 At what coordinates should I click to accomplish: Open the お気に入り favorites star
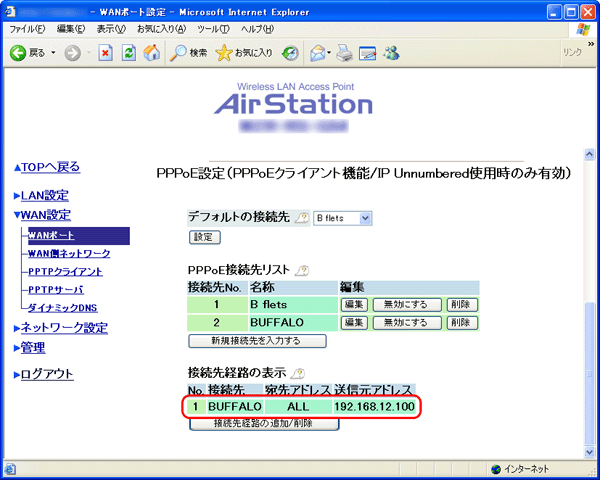click(x=224, y=53)
